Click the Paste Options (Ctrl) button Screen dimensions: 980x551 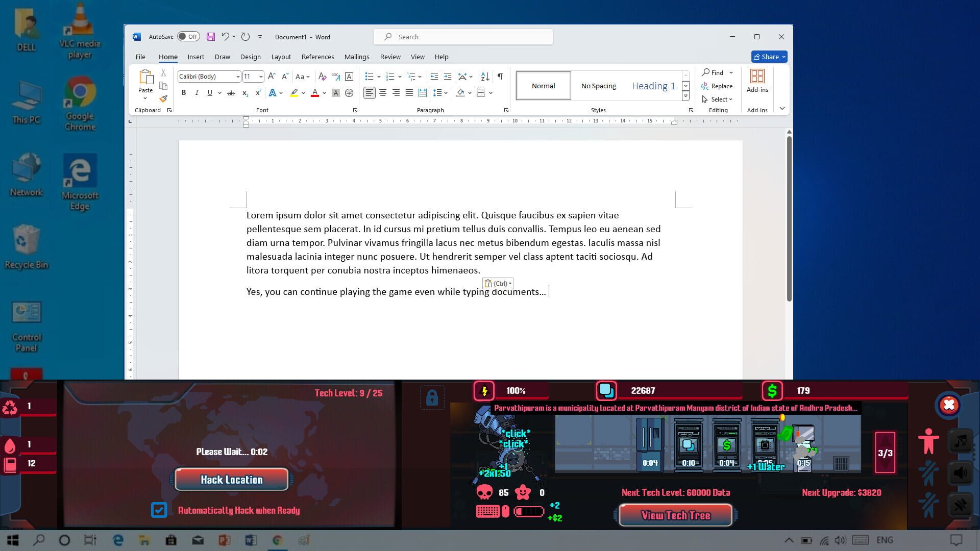coord(498,283)
